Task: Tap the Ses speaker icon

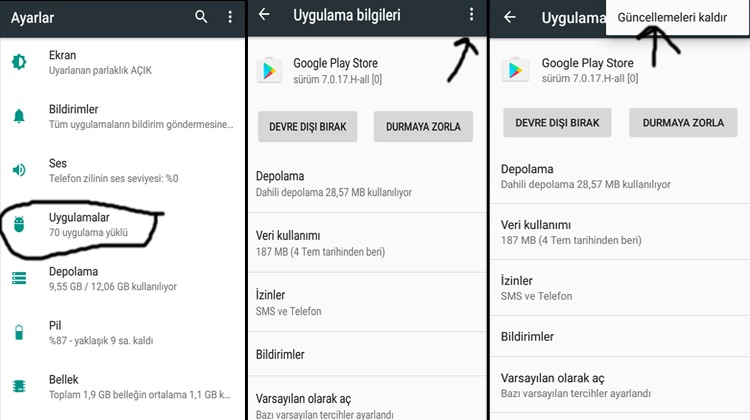Action: tap(19, 170)
